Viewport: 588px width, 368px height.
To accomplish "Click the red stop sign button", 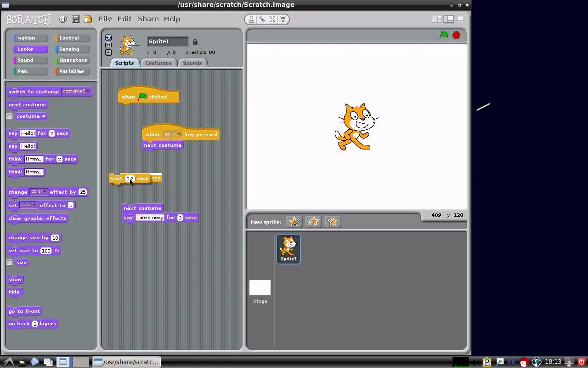I will (456, 35).
